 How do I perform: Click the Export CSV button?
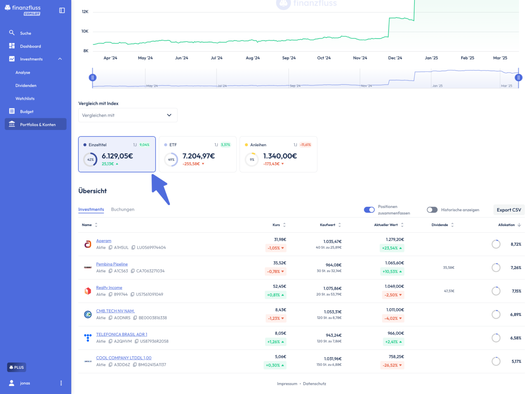pyautogui.click(x=509, y=210)
